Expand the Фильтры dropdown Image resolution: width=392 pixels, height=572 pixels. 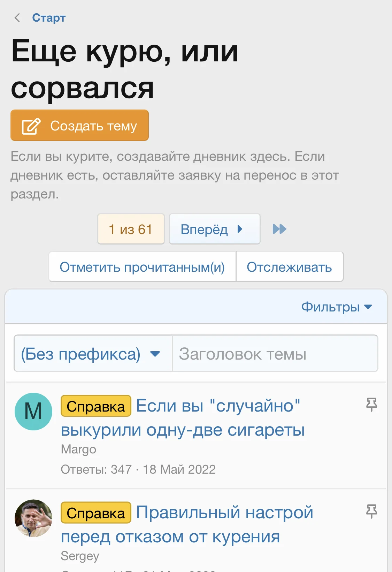pos(336,307)
